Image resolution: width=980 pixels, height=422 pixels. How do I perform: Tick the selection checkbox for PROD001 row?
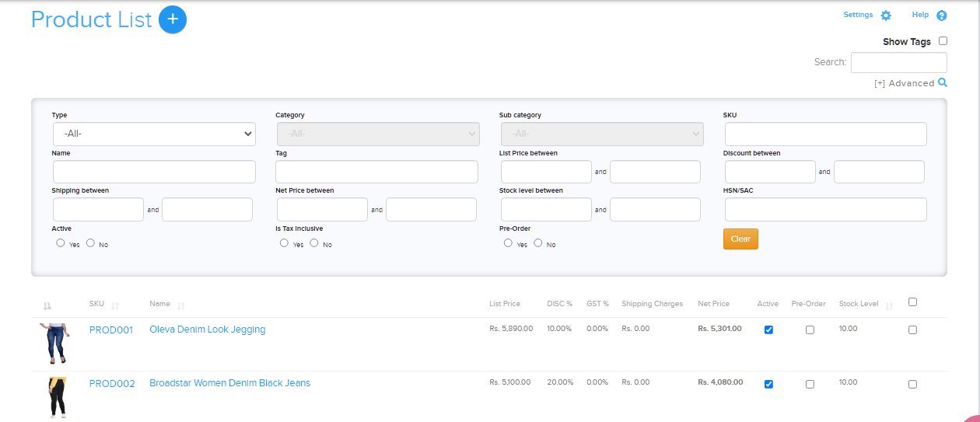point(912,330)
